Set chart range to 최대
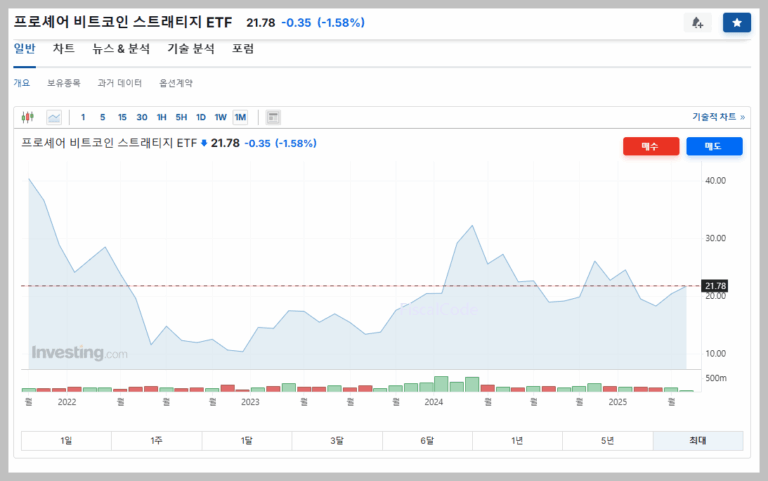The width and height of the screenshot is (768, 481). pos(697,440)
